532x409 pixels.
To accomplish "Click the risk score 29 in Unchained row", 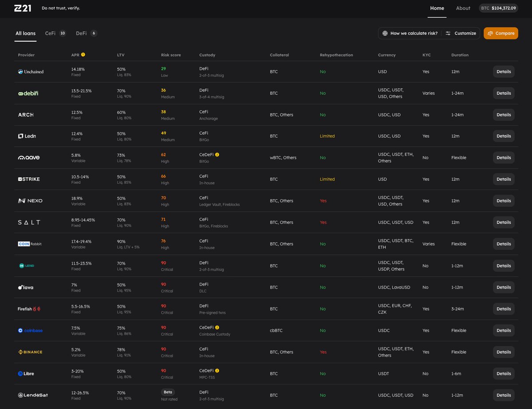I will coord(164,69).
